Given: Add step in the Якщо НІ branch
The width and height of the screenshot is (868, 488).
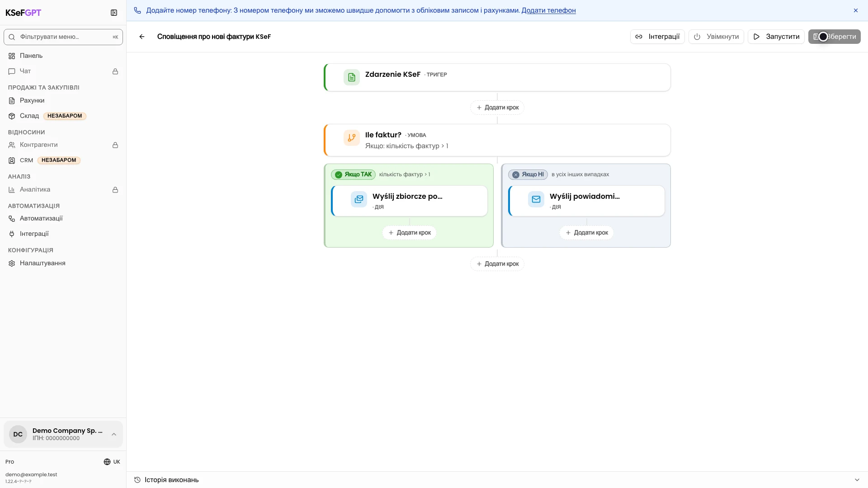Looking at the screenshot, I should 586,233.
